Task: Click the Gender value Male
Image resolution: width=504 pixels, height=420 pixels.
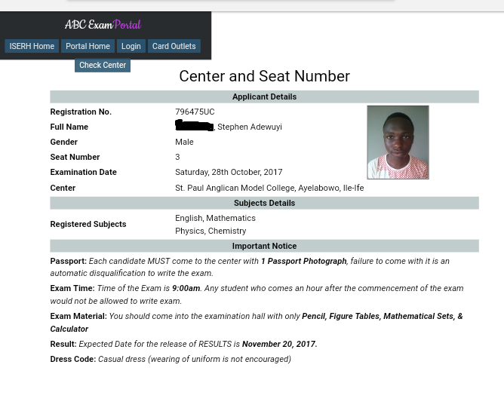Action: (x=184, y=142)
